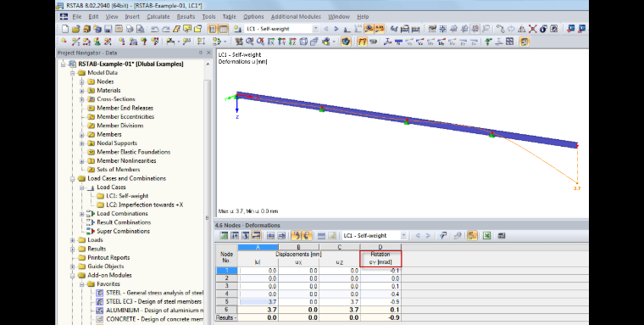644x325 pixels.
Task: Open the Results menu
Action: [186, 17]
